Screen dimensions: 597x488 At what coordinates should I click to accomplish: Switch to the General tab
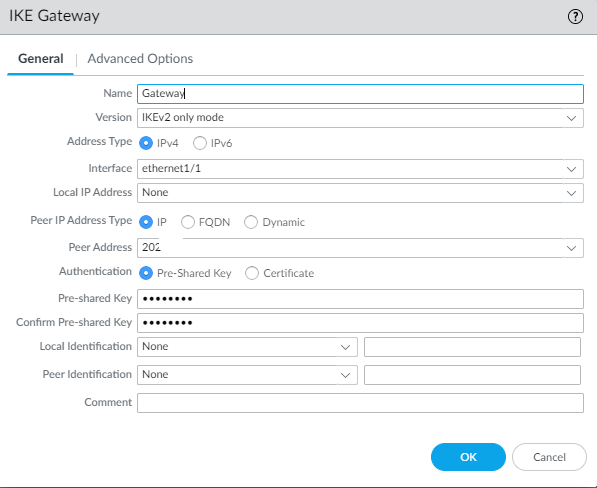click(x=41, y=59)
